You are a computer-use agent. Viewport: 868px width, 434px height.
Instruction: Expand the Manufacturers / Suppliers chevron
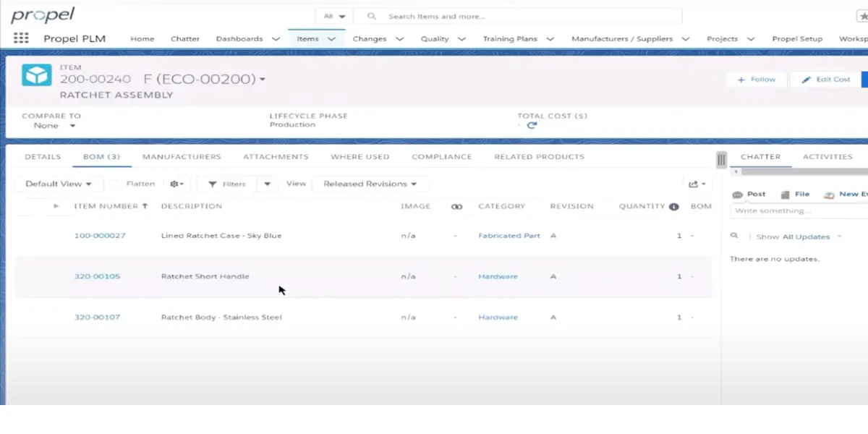point(686,39)
